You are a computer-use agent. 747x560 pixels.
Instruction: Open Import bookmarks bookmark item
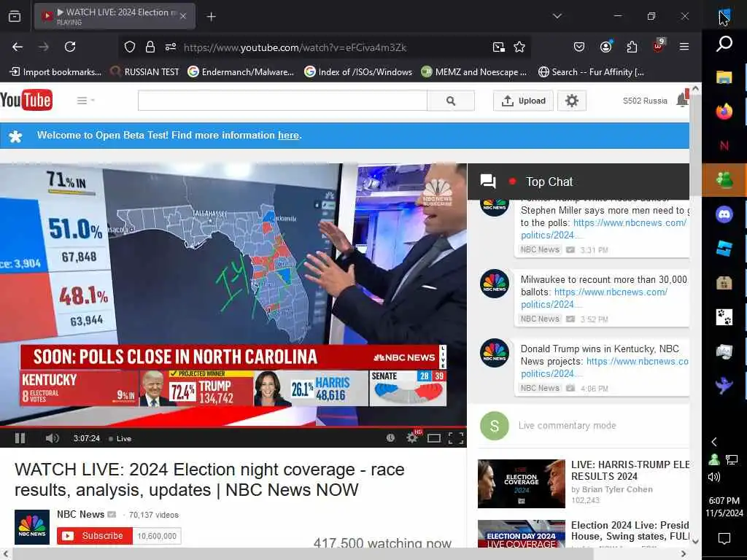tap(55, 72)
